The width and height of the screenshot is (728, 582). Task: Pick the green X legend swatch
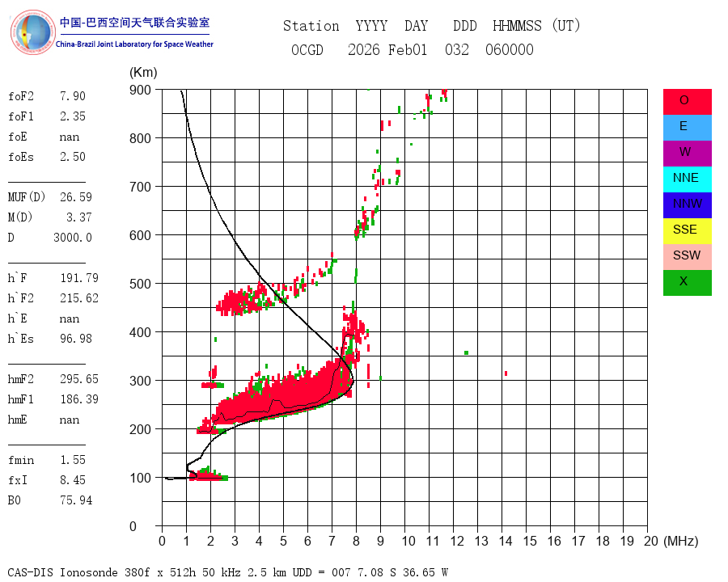687,283
